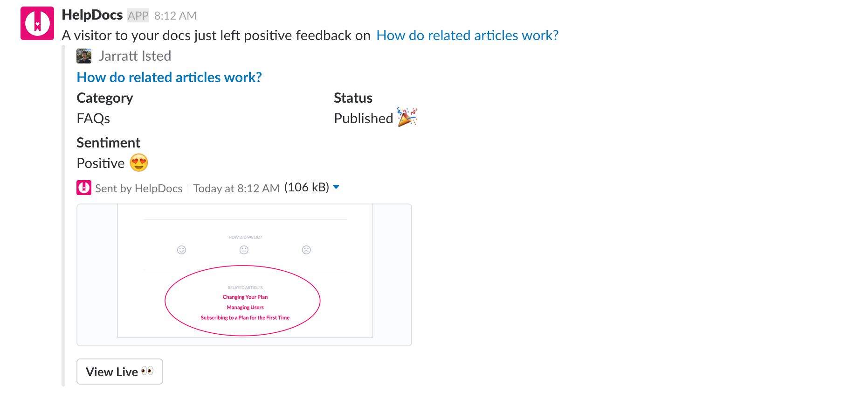The width and height of the screenshot is (868, 393).
Task: Select the neutral face feedback icon
Action: coord(244,250)
